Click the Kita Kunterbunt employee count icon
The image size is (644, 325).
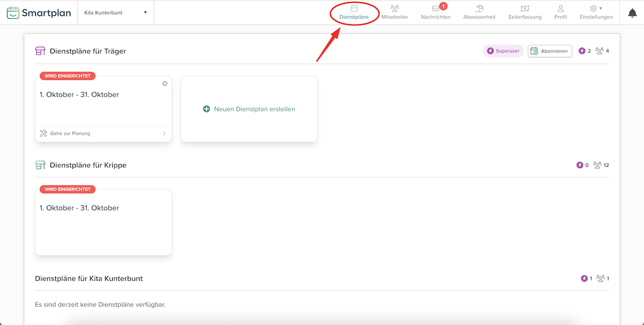pos(601,278)
